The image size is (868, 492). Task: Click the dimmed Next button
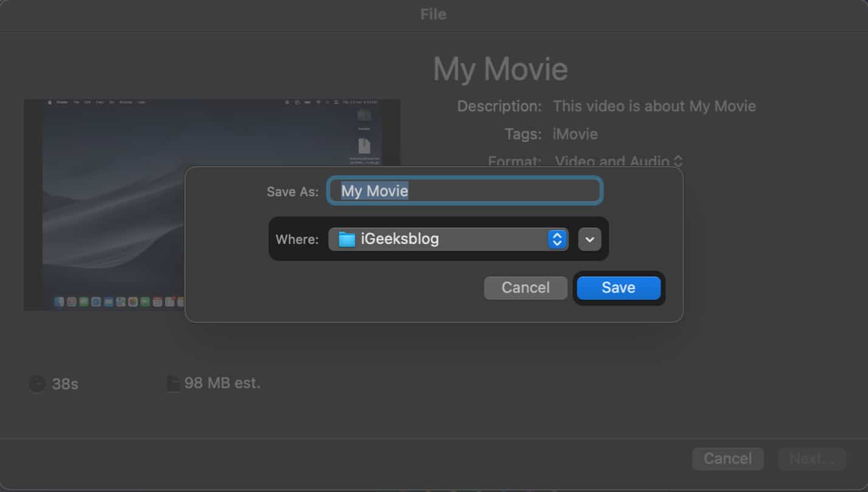click(811, 459)
